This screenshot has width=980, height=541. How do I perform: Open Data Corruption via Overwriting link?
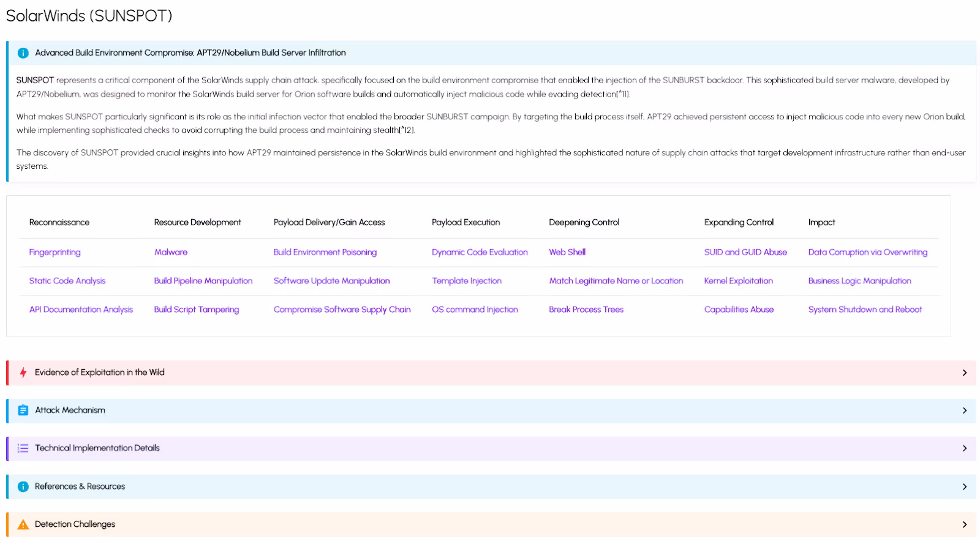(868, 252)
